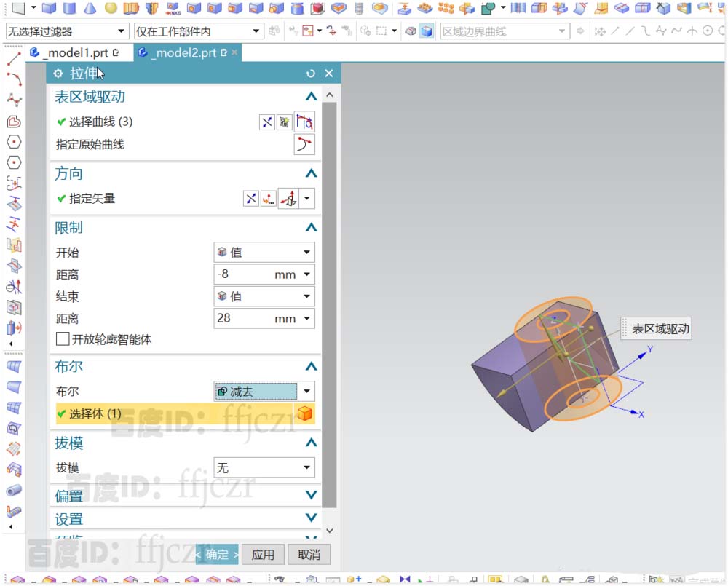Open mm unit dropdown for end distance
Viewport: 728px width, 586px height.
tap(307, 319)
